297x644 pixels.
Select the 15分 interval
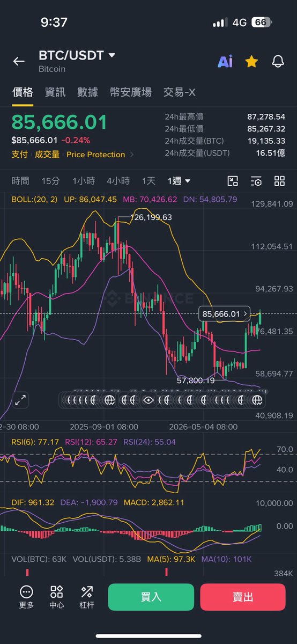[x=50, y=181]
